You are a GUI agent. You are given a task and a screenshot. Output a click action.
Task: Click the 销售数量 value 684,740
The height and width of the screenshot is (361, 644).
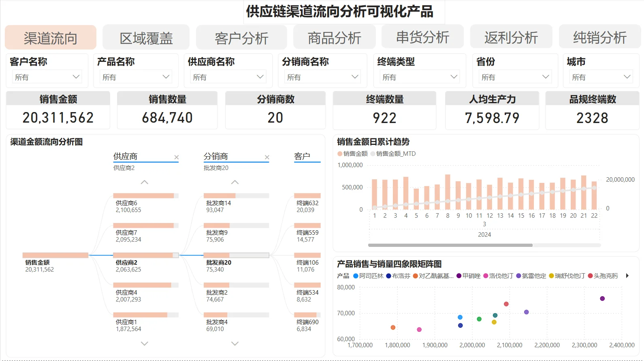coord(167,118)
